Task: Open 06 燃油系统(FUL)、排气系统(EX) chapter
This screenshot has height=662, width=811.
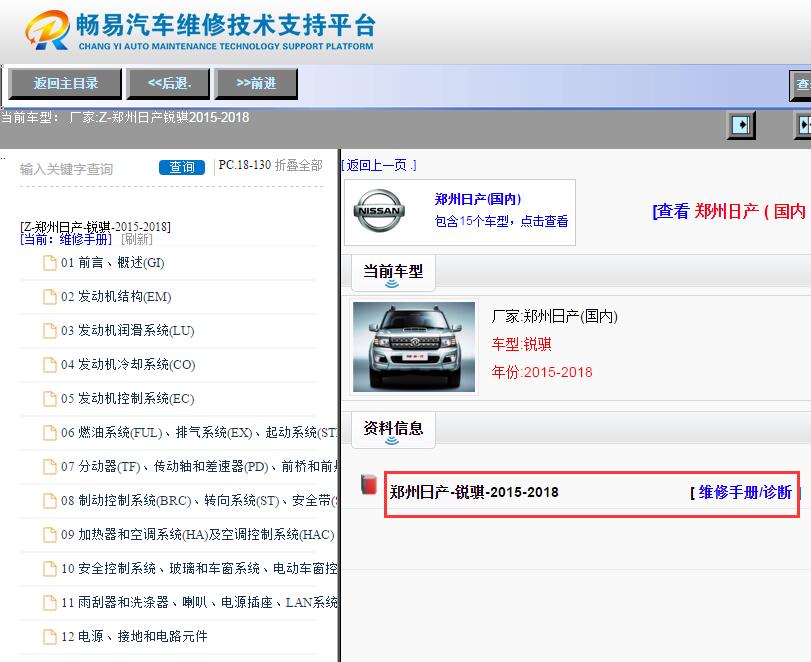Action: coord(199,432)
